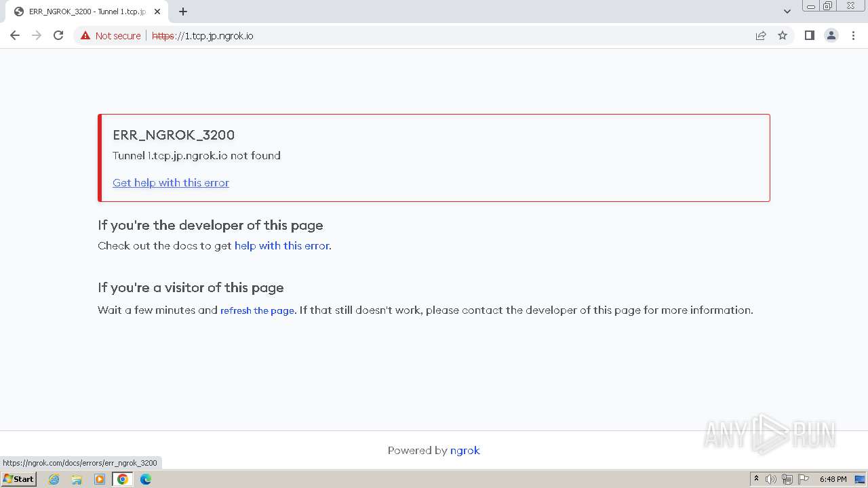This screenshot has height=488, width=868.
Task: Click the ERR_NGROK_3200 heading text
Action: point(174,135)
